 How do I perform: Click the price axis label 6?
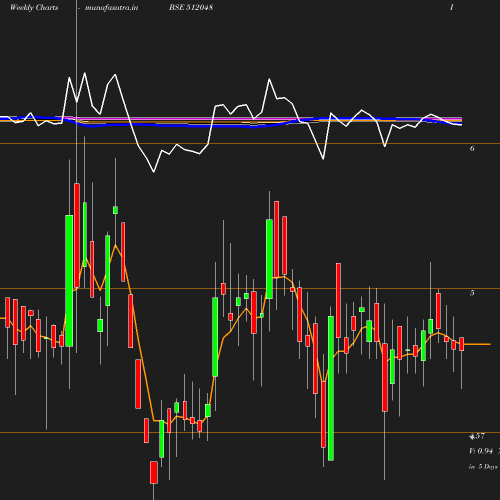[472, 148]
